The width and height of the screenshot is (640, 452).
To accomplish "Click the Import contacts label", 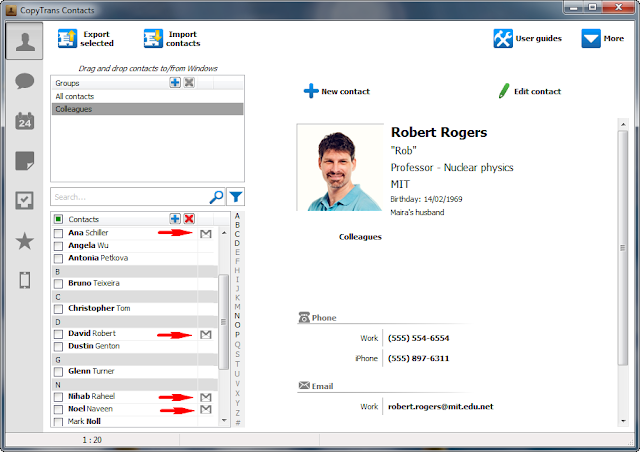I will click(x=183, y=39).
